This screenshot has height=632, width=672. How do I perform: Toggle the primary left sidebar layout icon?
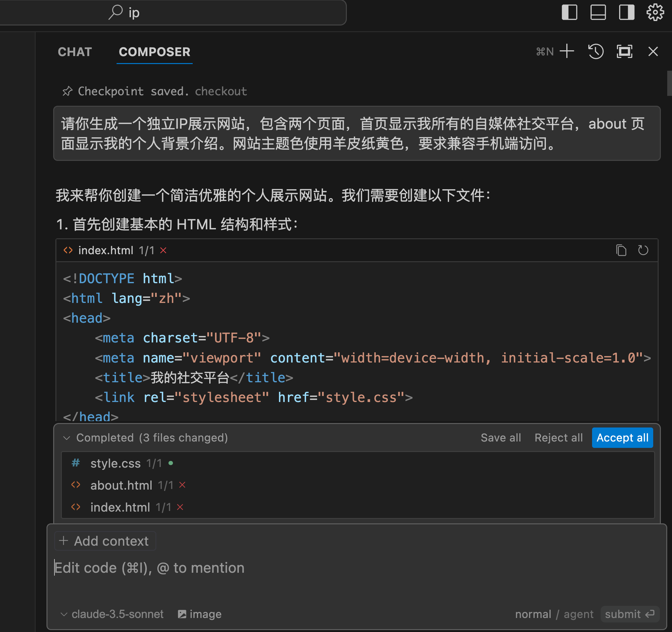tap(569, 12)
